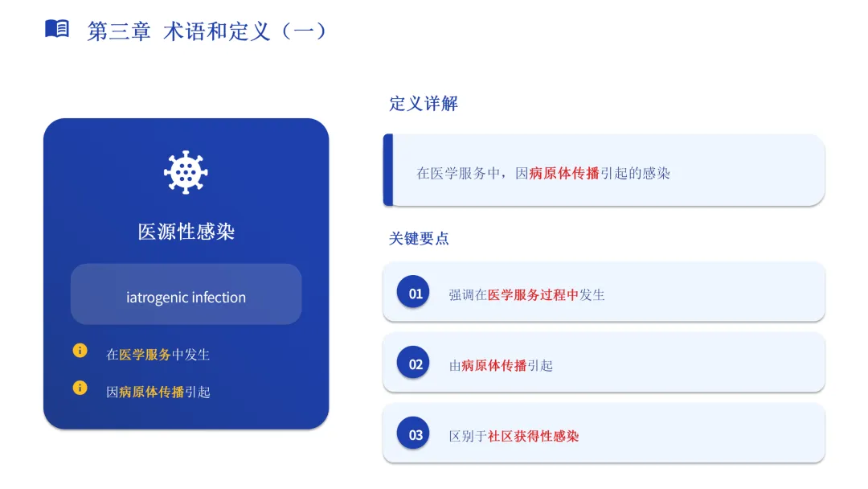The height and width of the screenshot is (489, 868).
Task: Click the blue accent bar on the definition box
Action: point(388,170)
